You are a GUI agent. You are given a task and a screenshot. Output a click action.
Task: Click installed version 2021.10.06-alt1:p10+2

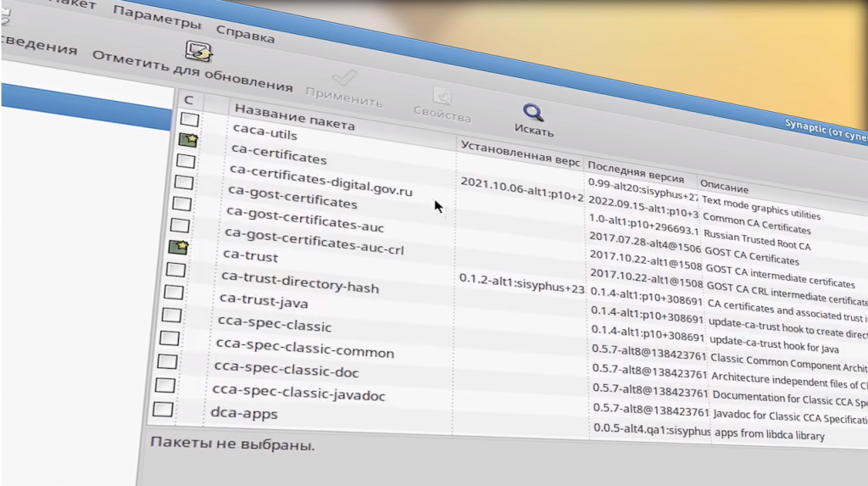[x=521, y=189]
